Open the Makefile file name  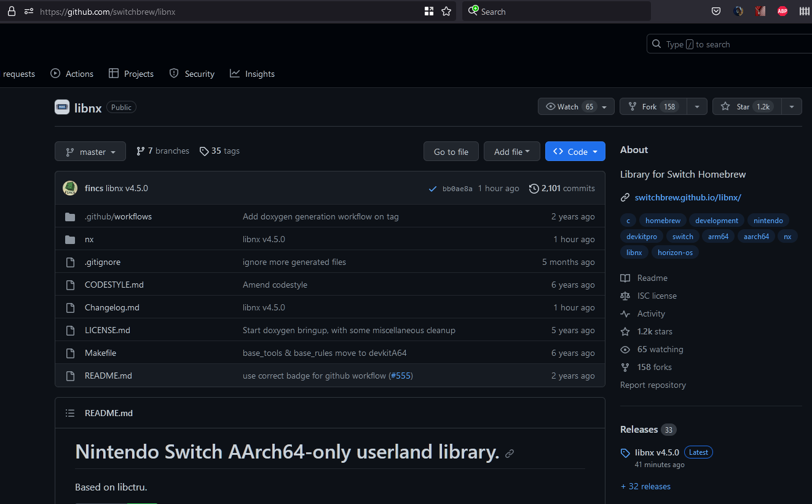coord(100,353)
